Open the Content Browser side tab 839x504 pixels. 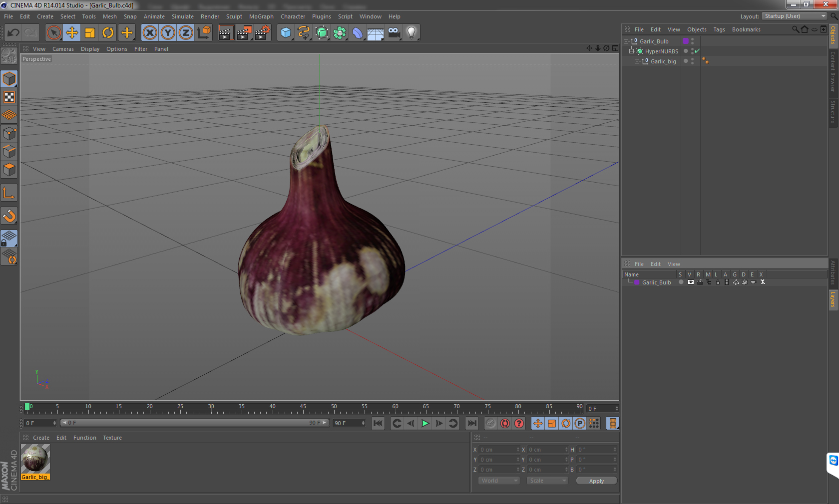833,71
